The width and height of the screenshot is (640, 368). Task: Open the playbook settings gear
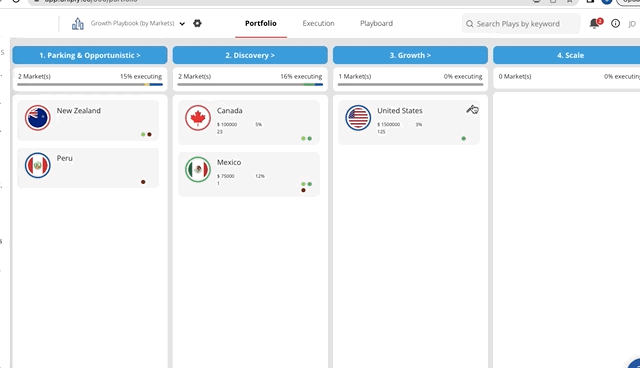coord(197,23)
